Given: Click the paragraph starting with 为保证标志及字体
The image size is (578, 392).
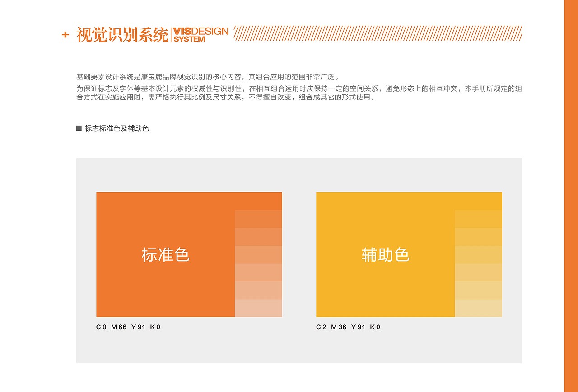Looking at the screenshot, I should pos(299,92).
